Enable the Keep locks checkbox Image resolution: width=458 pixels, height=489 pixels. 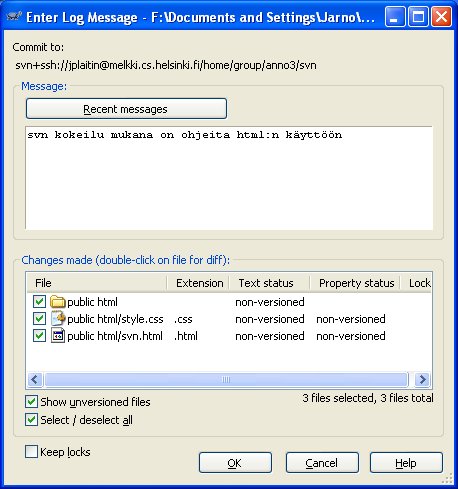[x=31, y=452]
